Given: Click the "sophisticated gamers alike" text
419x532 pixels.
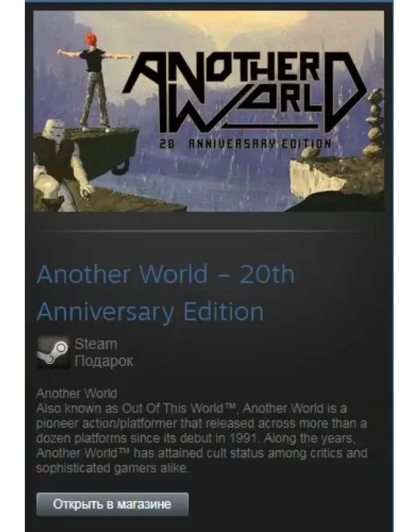Looking at the screenshot, I should pyautogui.click(x=113, y=468).
